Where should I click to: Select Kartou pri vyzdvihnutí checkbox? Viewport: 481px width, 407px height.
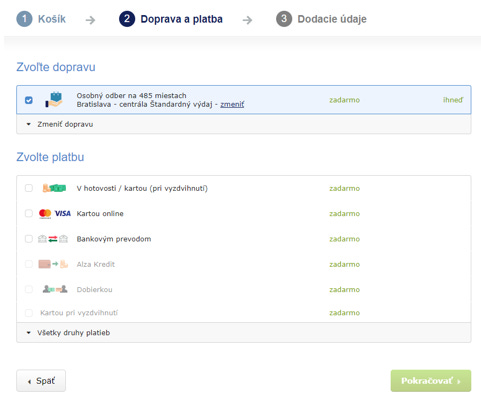click(x=29, y=313)
